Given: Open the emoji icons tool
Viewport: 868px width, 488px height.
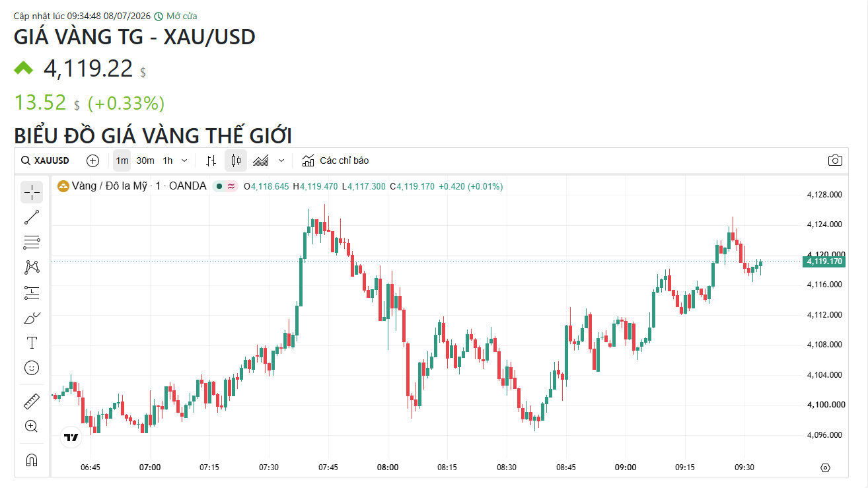Looking at the screenshot, I should point(32,368).
